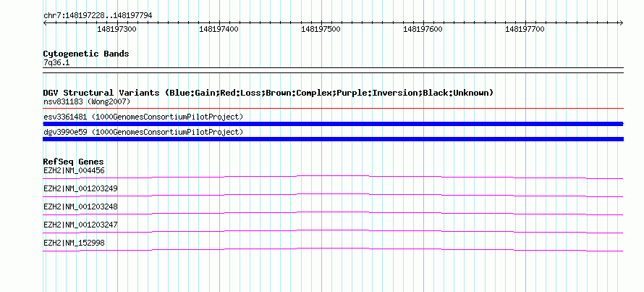
Task: Open variant dgv3990e59 label
Action: 143,132
